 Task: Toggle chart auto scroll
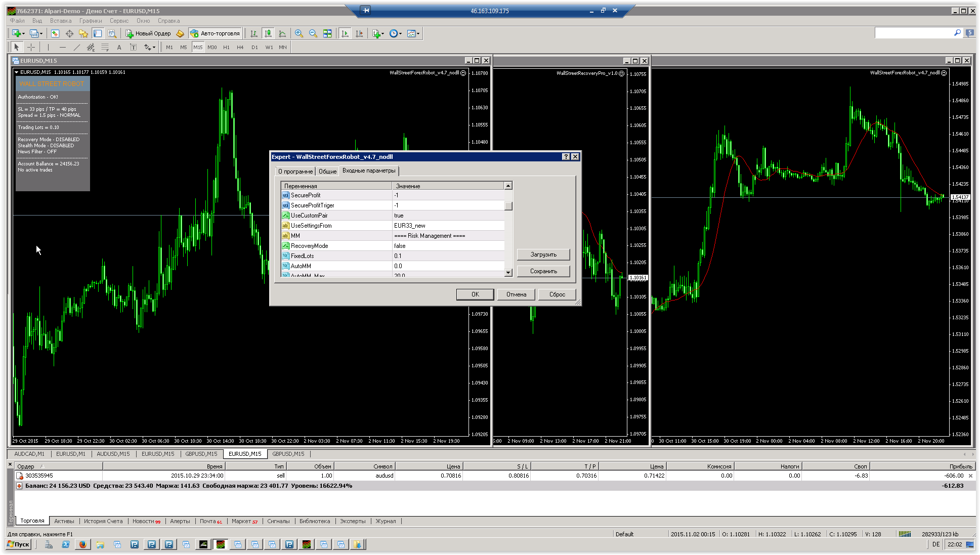pos(345,33)
